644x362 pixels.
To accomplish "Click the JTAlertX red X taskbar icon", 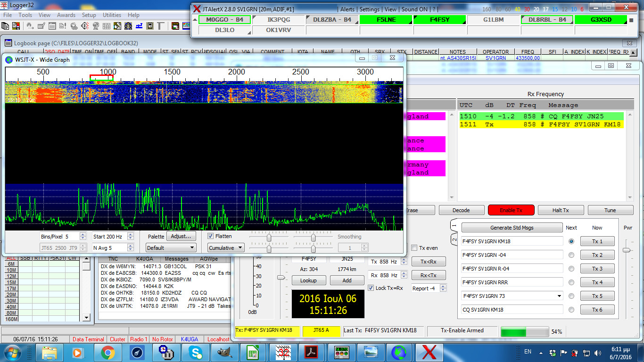I will (x=429, y=352).
